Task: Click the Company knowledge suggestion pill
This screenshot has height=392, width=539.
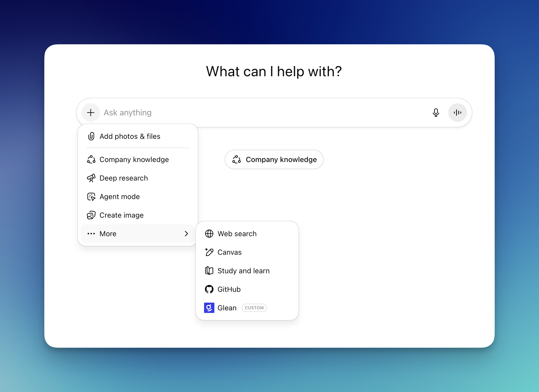Action: point(274,159)
